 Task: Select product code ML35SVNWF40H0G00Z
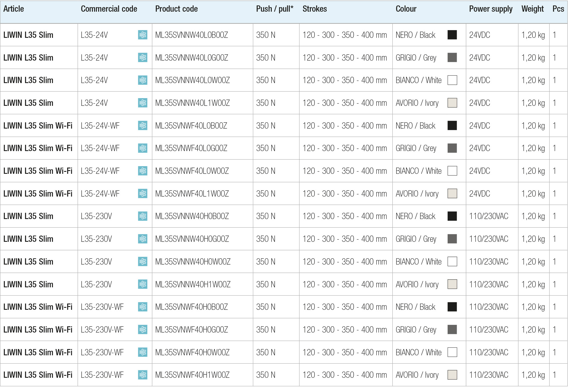[192, 330]
